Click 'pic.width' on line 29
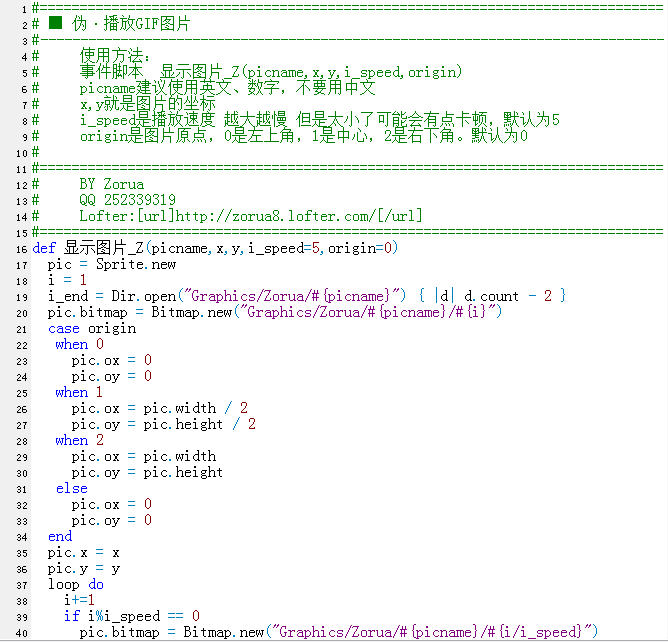Viewport: 668px width, 642px height. pyautogui.click(x=179, y=456)
